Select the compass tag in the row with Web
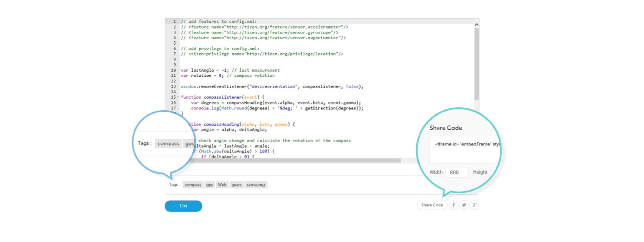 (193, 185)
